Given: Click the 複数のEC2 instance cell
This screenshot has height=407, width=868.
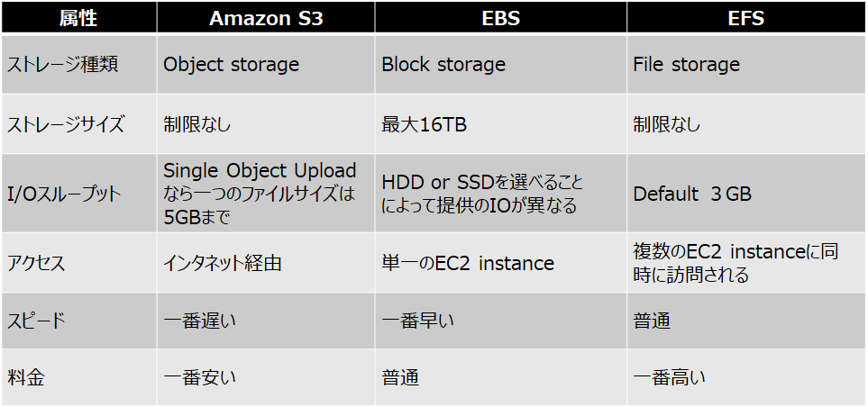Looking at the screenshot, I should point(746,263).
